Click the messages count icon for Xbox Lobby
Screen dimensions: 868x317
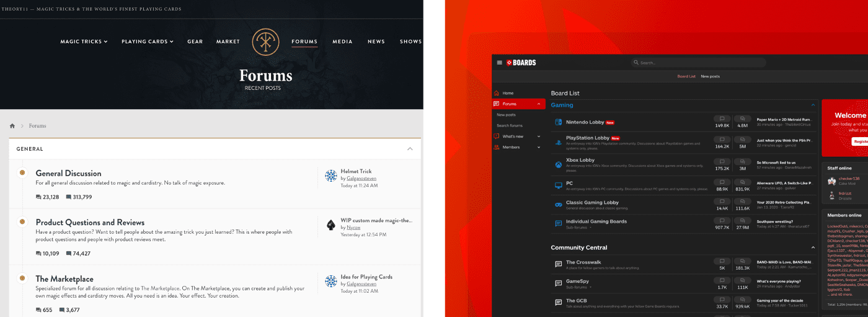point(742,161)
